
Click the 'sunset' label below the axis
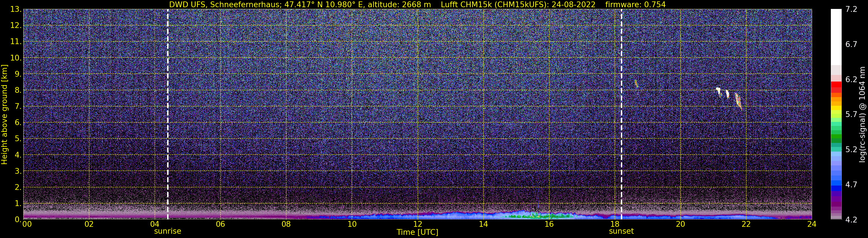[x=621, y=231]
